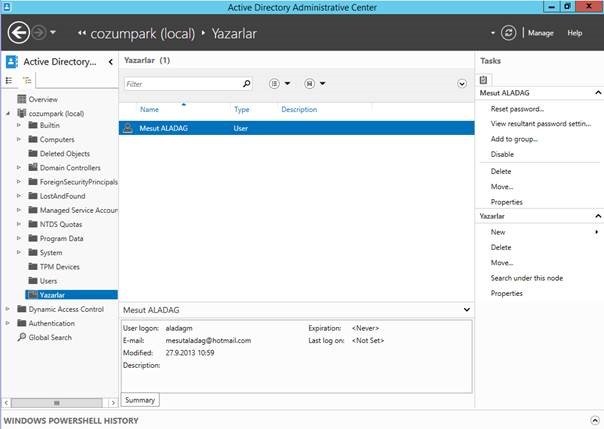Open the Deleted Objects folder
Viewport: 604px width, 429px height.
point(65,154)
